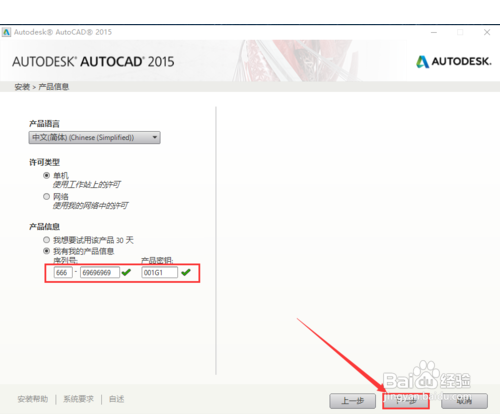The image size is (500, 414).
Task: Click the 使用我的网络中的许可 description text
Action: click(x=90, y=205)
